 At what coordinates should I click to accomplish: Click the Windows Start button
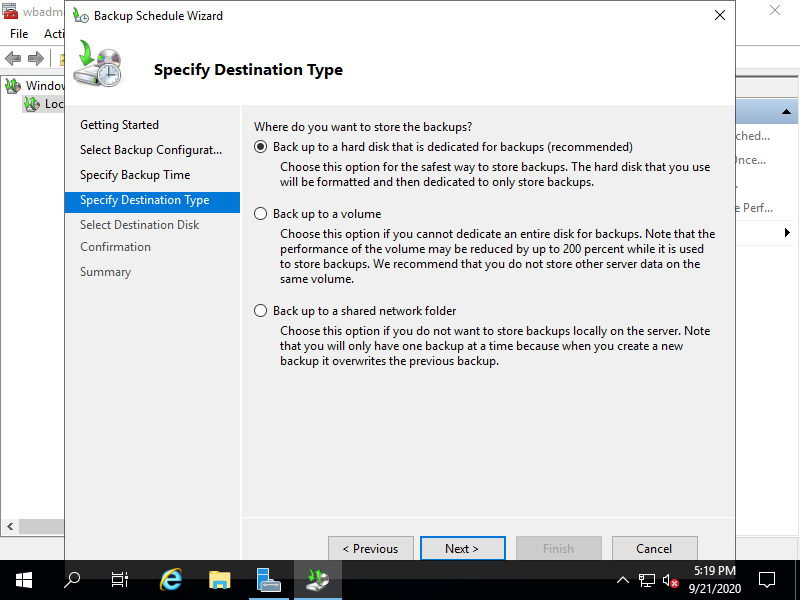(x=22, y=579)
